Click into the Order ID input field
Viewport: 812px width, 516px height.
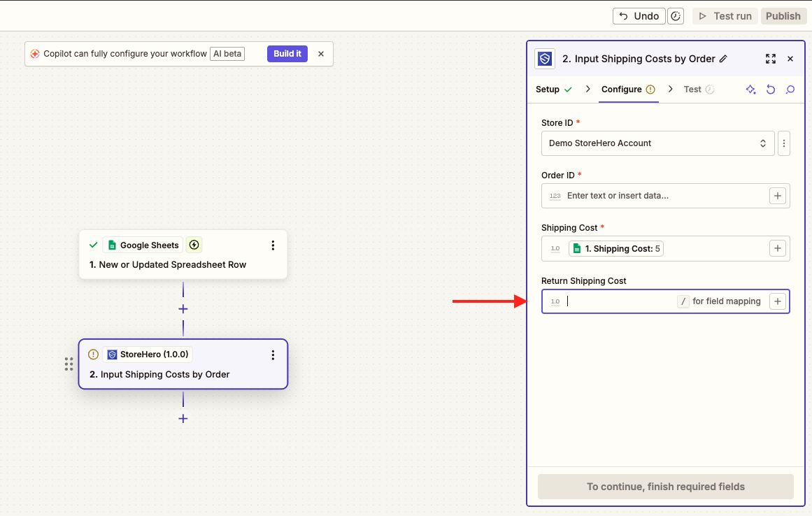pos(664,196)
